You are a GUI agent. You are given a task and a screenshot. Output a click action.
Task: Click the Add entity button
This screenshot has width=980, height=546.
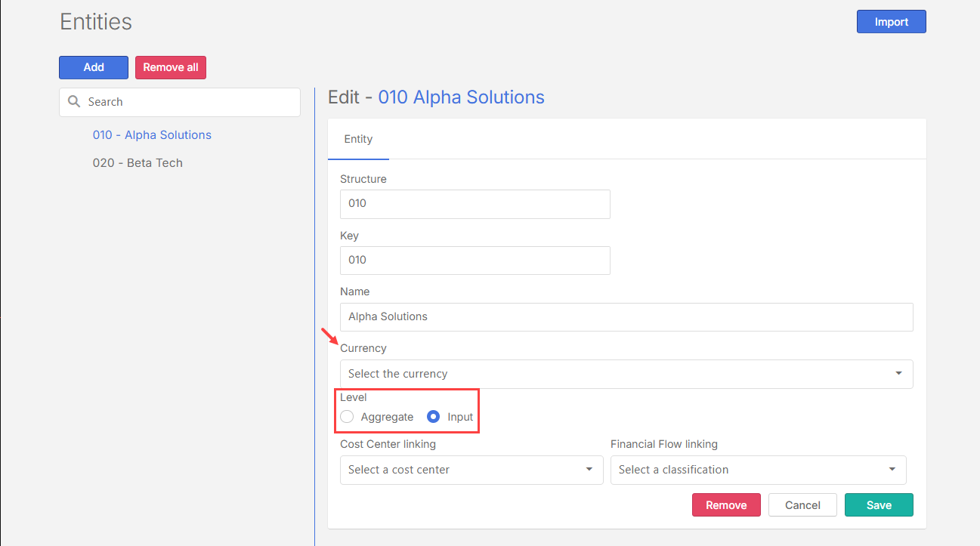[x=94, y=67]
